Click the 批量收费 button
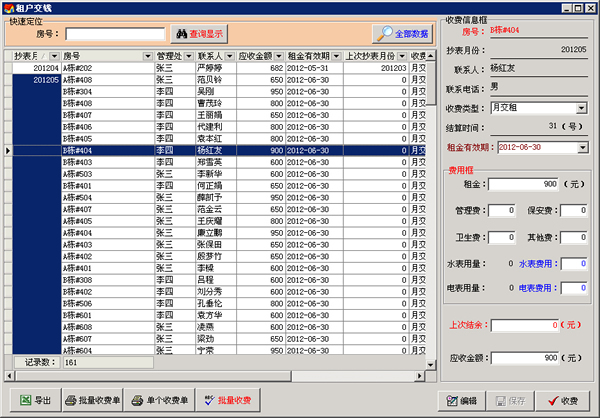The height and width of the screenshot is (418, 600). click(x=226, y=400)
